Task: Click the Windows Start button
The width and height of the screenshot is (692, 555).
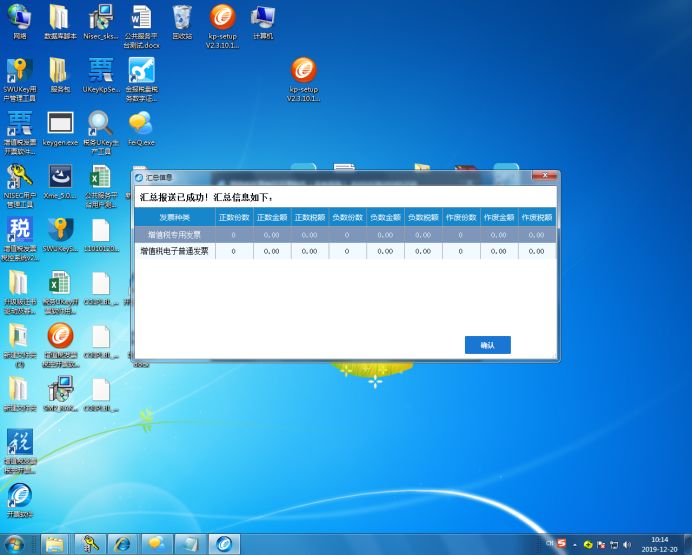Action: pos(15,544)
